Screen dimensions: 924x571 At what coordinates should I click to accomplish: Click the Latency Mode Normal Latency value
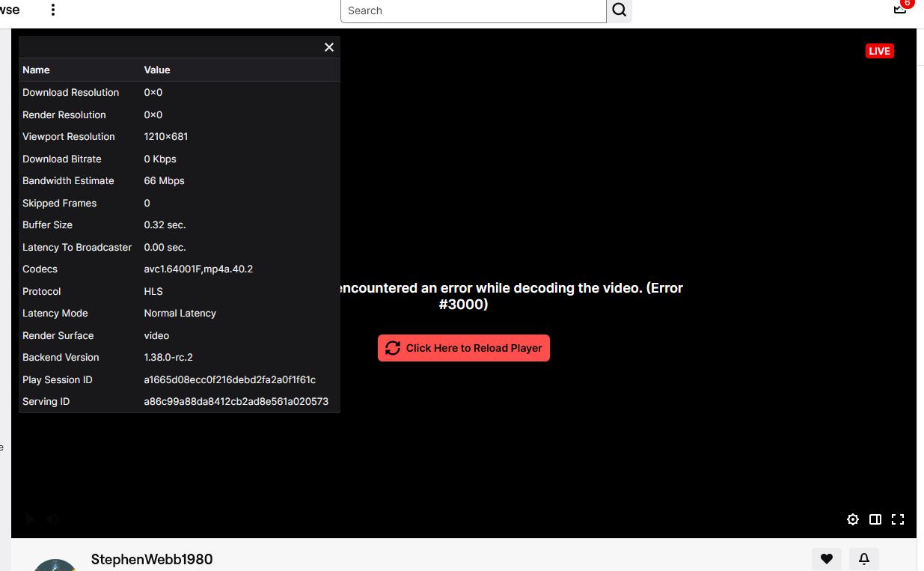(x=180, y=313)
